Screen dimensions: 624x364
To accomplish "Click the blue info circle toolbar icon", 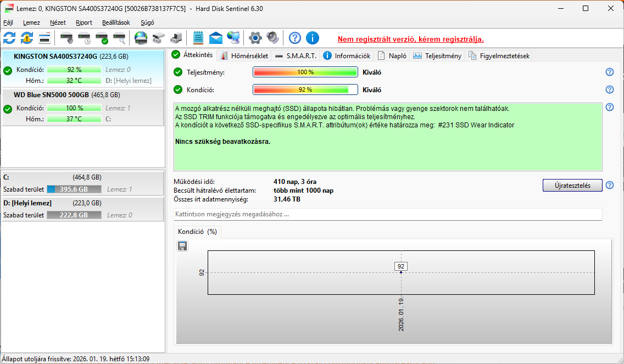I will point(313,38).
